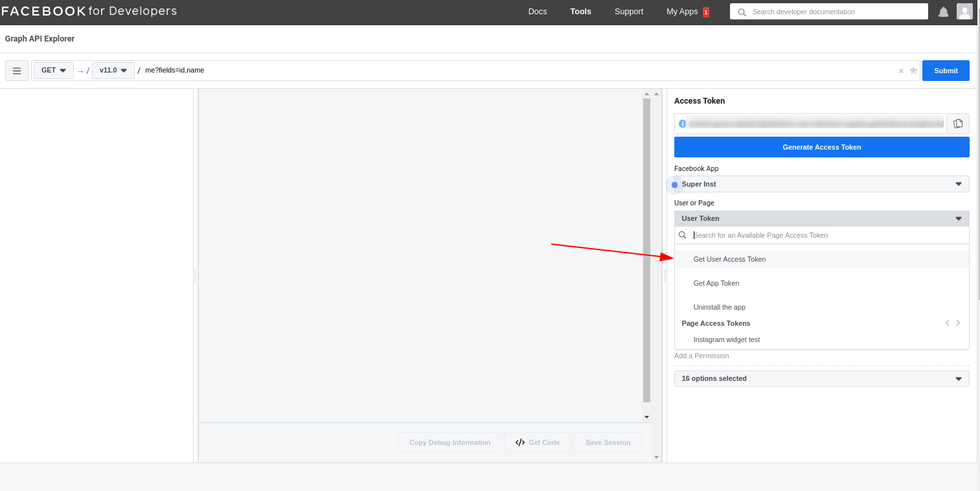This screenshot has width=980, height=491.
Task: Open the My Apps menu item
Action: point(682,12)
